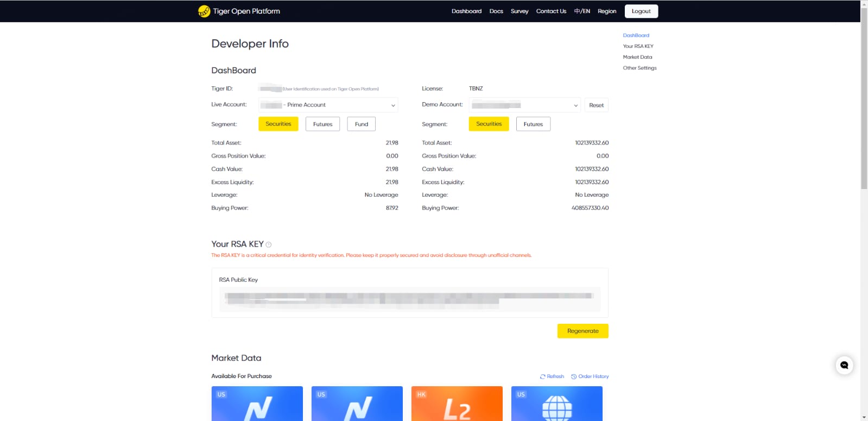The image size is (868, 421).
Task: Click the Logout button
Action: (641, 11)
